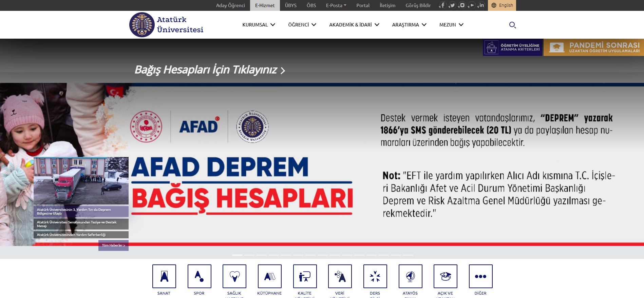Visit the university Facebook page icon
Viewport: 644px width, 298px height.
coord(442,5)
